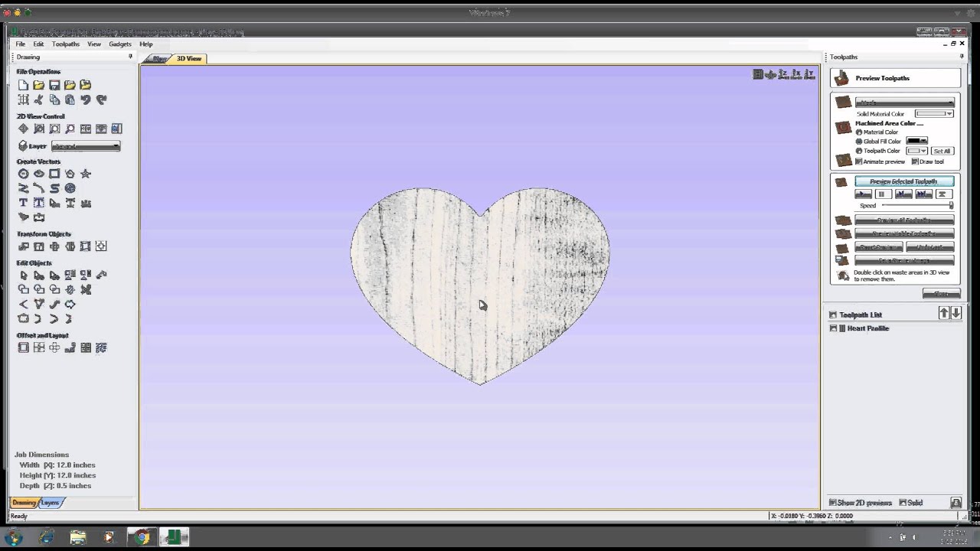Viewport: 980px width, 551px height.
Task: Open the Layer dropdown
Action: (86, 146)
